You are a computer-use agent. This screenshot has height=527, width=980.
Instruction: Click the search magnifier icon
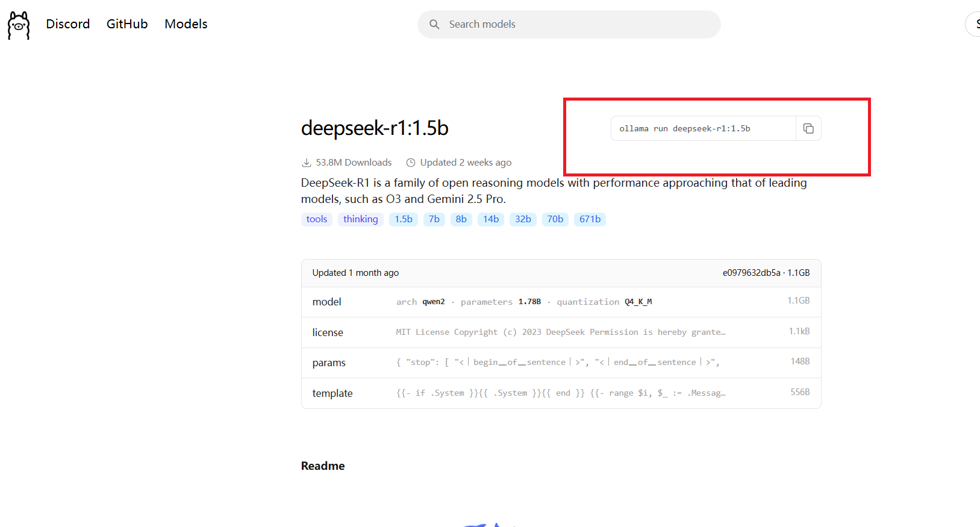click(x=434, y=24)
